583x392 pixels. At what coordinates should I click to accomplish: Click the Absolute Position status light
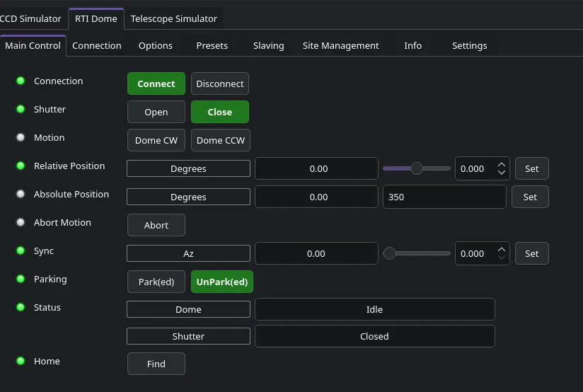[x=21, y=194]
